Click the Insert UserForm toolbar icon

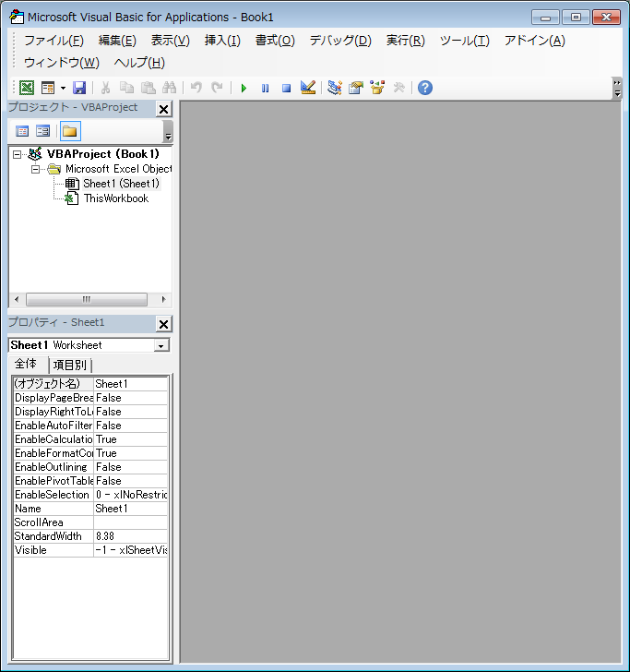[48, 88]
